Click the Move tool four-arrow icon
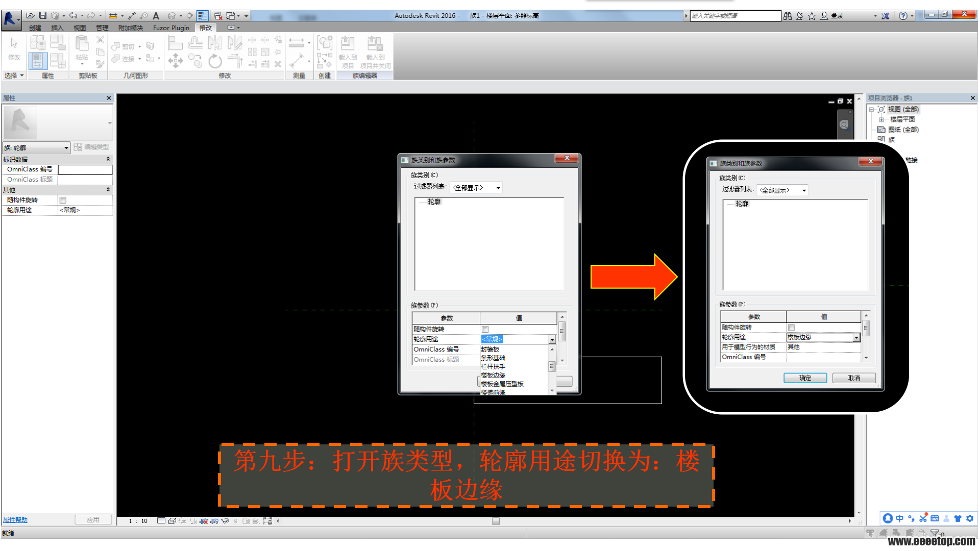980x551 pixels. point(176,61)
